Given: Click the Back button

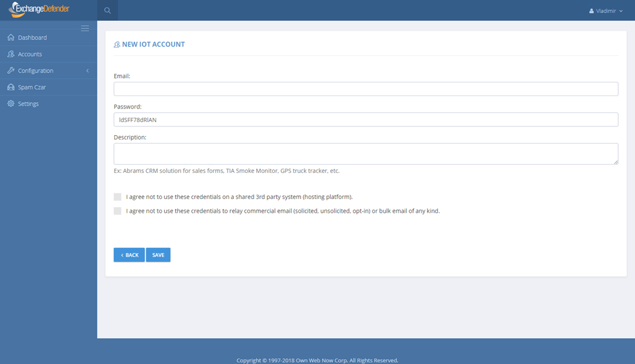Looking at the screenshot, I should [129, 255].
